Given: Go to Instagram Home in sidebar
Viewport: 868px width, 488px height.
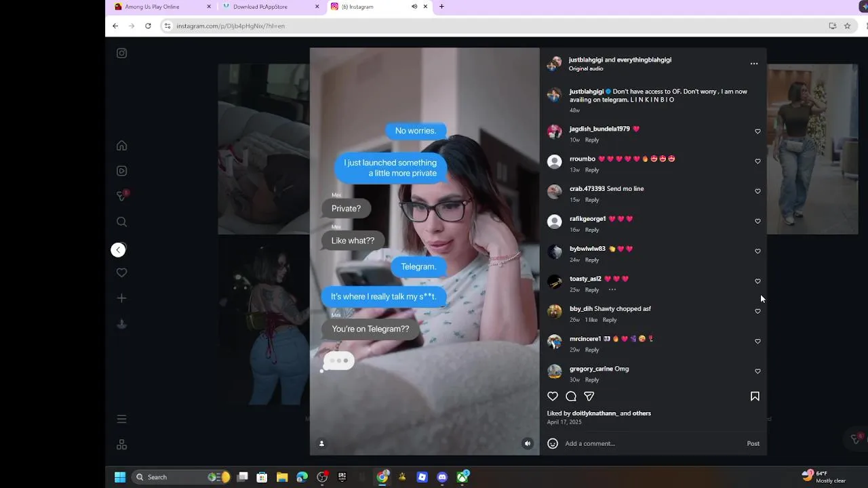Looking at the screenshot, I should (121, 146).
